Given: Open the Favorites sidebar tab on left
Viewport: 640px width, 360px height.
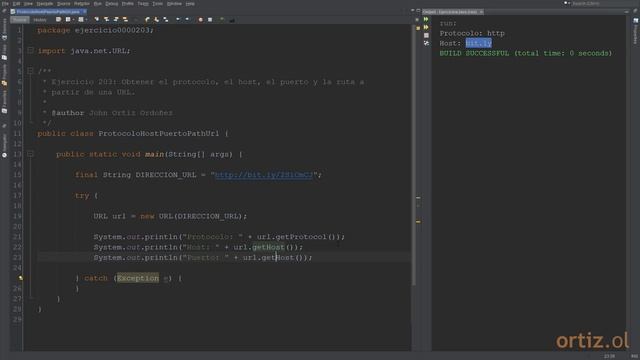Looking at the screenshot, I should 4,101.
